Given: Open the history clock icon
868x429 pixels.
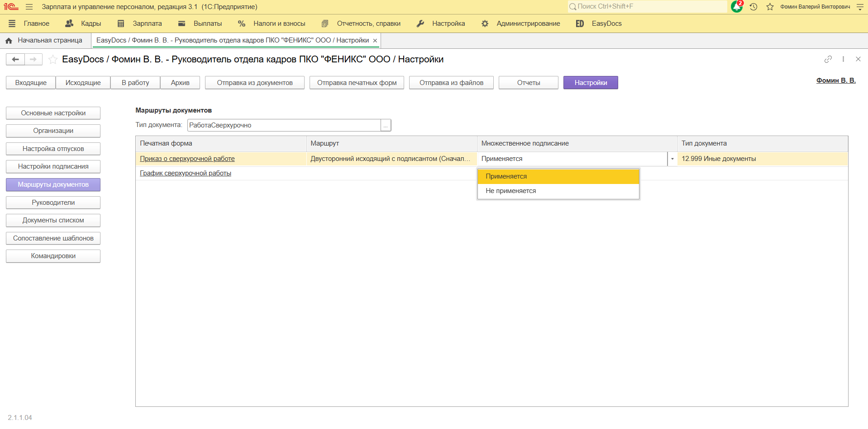Looking at the screenshot, I should pyautogui.click(x=754, y=7).
